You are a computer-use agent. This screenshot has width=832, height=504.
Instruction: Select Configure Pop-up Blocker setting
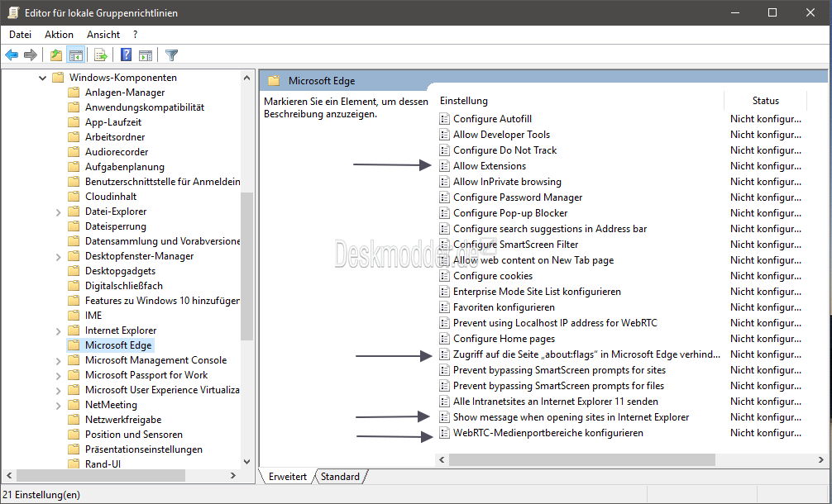click(x=510, y=213)
